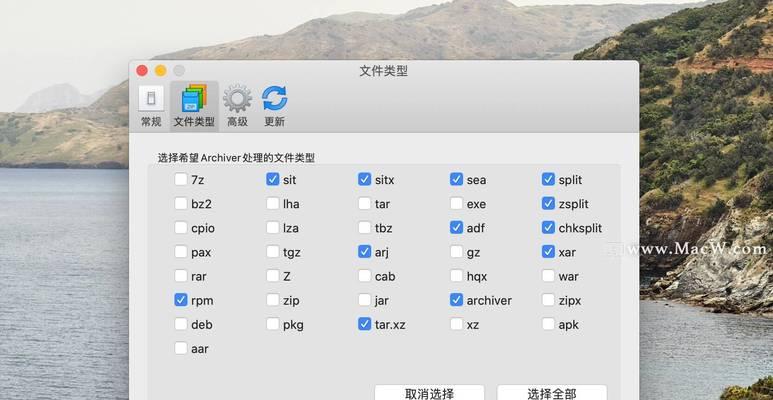Disable the sea checkbox
The height and width of the screenshot is (400, 773).
[457, 180]
